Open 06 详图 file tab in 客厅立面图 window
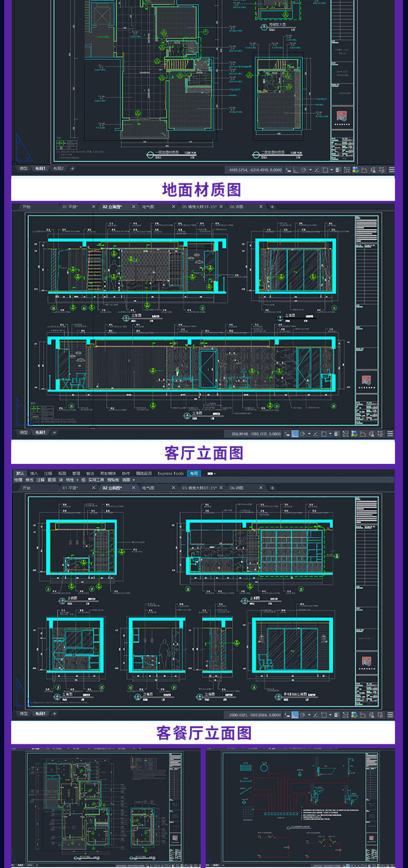Image resolution: width=408 pixels, height=868 pixels. point(236,207)
